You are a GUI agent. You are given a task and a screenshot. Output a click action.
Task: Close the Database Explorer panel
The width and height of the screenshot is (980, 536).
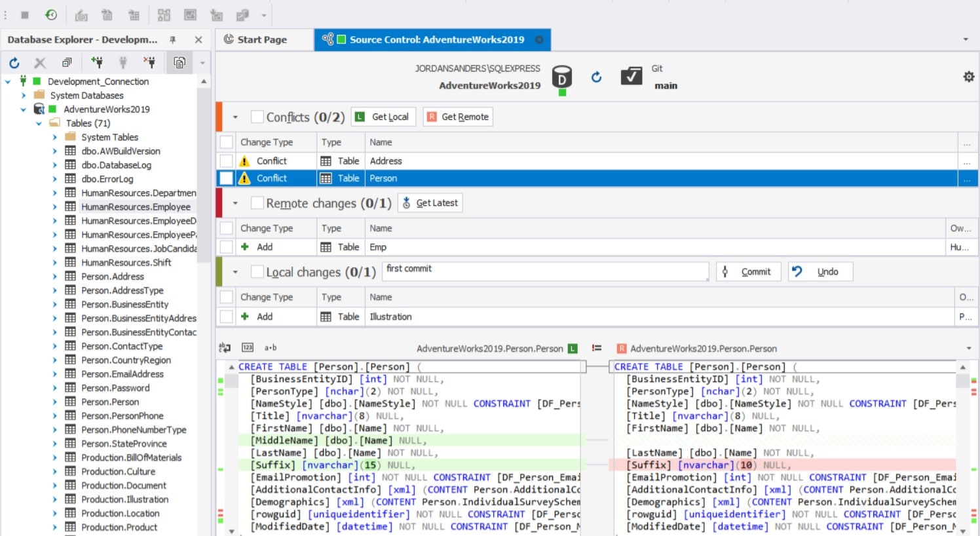[198, 40]
